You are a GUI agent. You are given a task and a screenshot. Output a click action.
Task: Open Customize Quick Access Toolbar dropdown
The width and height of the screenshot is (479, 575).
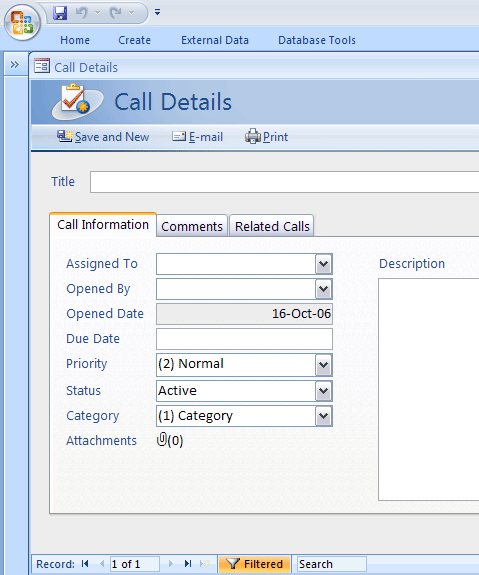pyautogui.click(x=157, y=12)
